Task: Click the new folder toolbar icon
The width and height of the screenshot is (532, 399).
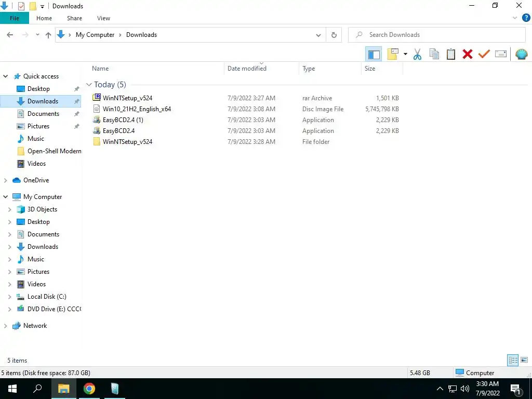Action: 393,54
